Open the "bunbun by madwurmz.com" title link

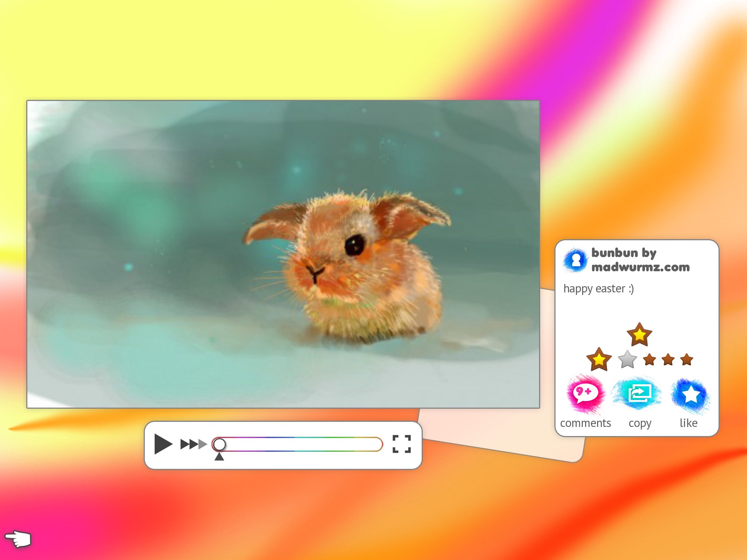640,260
